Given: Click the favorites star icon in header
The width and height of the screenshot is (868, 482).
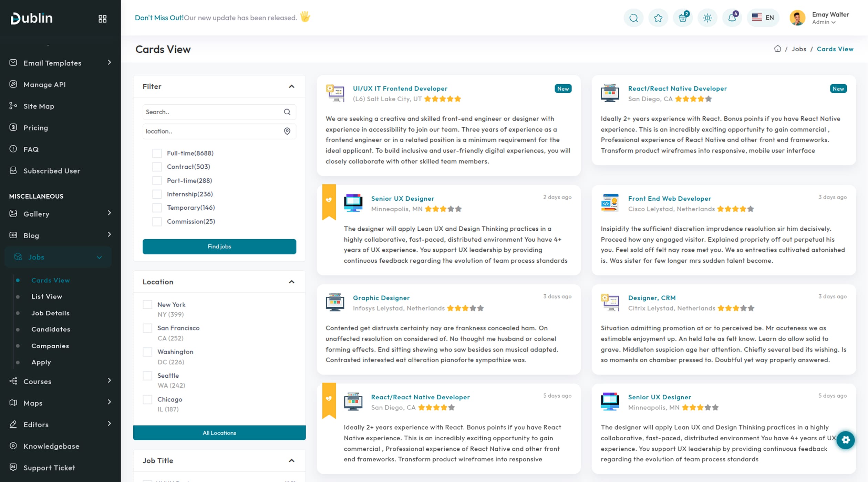Looking at the screenshot, I should (x=658, y=18).
